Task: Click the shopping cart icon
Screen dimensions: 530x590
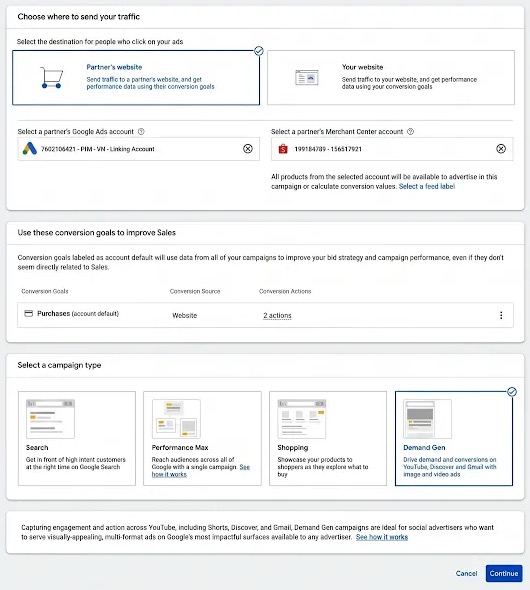Action: tap(51, 78)
